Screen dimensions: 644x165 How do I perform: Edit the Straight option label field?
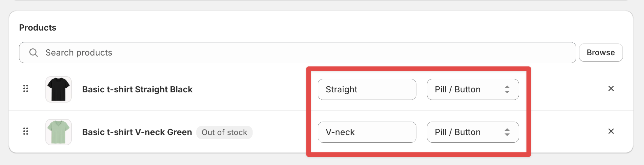[x=367, y=89]
